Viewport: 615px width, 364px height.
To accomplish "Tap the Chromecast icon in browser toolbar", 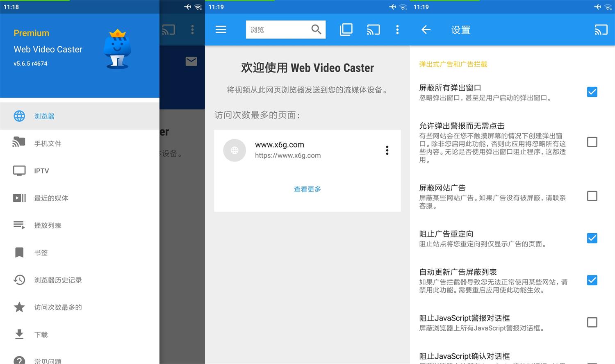I will (373, 29).
